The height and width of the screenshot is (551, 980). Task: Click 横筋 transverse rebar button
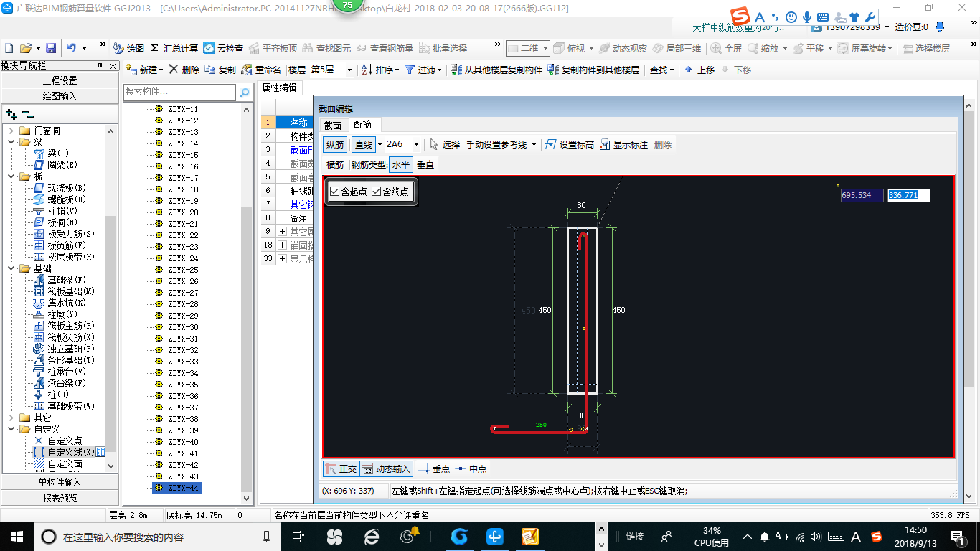click(x=335, y=164)
